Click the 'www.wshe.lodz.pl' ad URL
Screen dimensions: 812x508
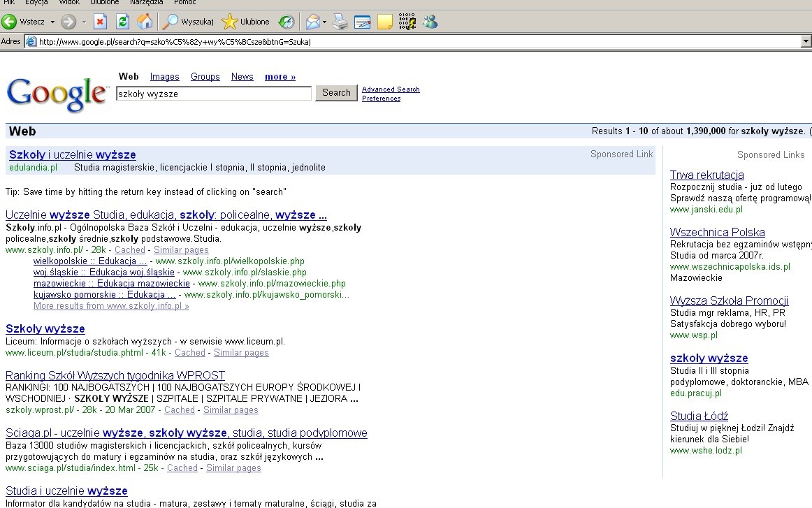click(706, 451)
